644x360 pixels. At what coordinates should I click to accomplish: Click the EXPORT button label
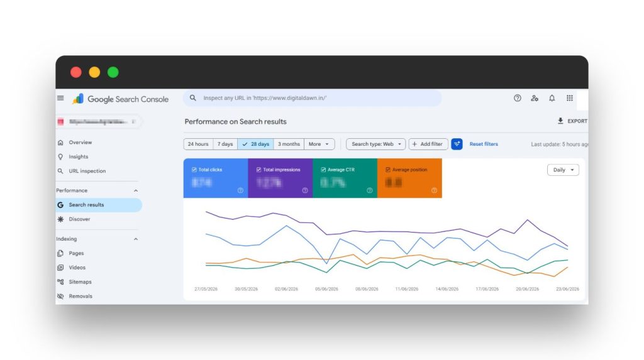[x=577, y=121]
